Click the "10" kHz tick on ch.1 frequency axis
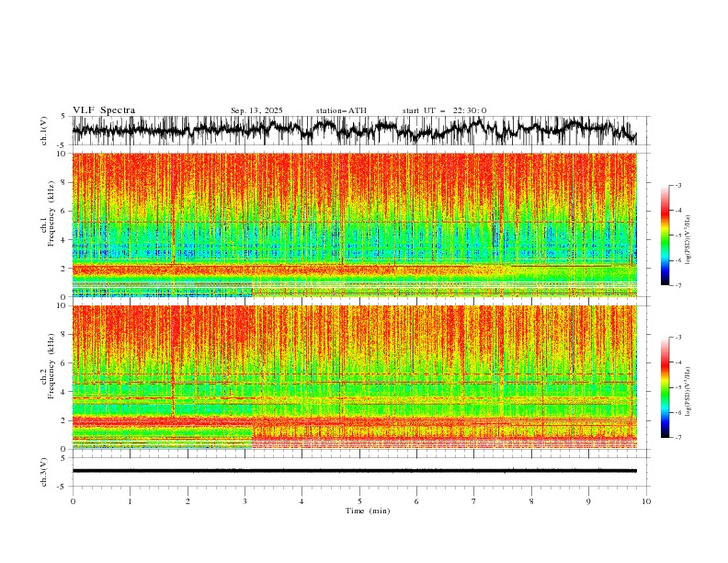This screenshot has width=728, height=563. [62, 154]
